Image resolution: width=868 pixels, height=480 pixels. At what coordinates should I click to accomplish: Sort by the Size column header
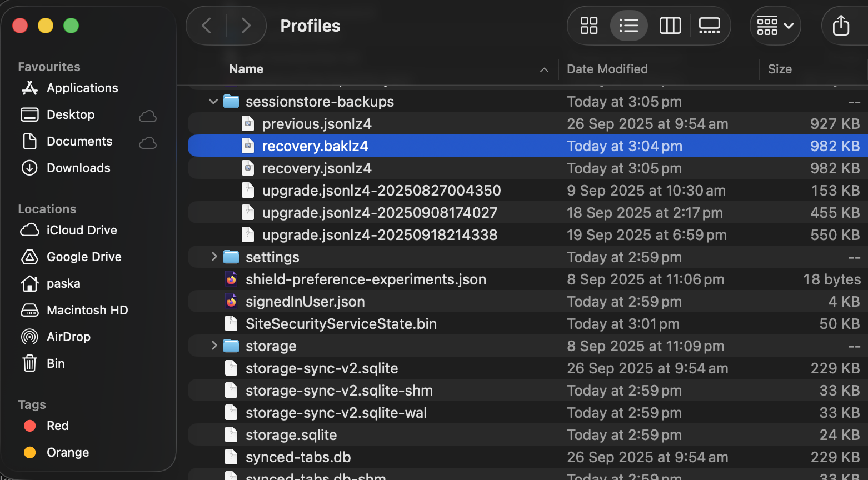[x=779, y=69]
